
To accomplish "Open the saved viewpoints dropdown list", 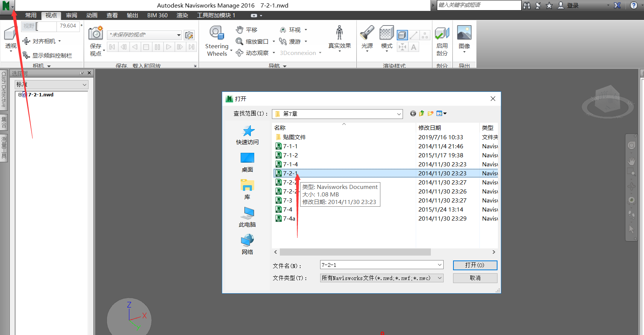I will [x=179, y=35].
